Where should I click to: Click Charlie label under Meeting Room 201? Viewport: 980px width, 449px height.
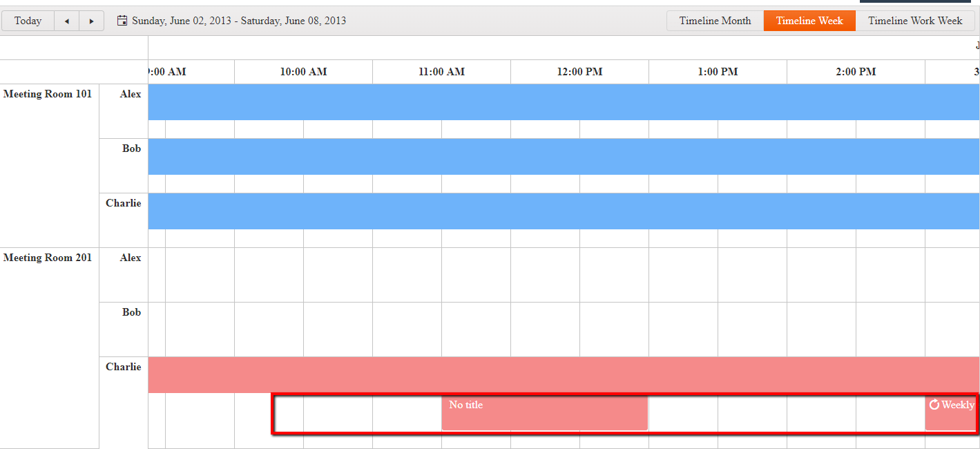coord(123,367)
